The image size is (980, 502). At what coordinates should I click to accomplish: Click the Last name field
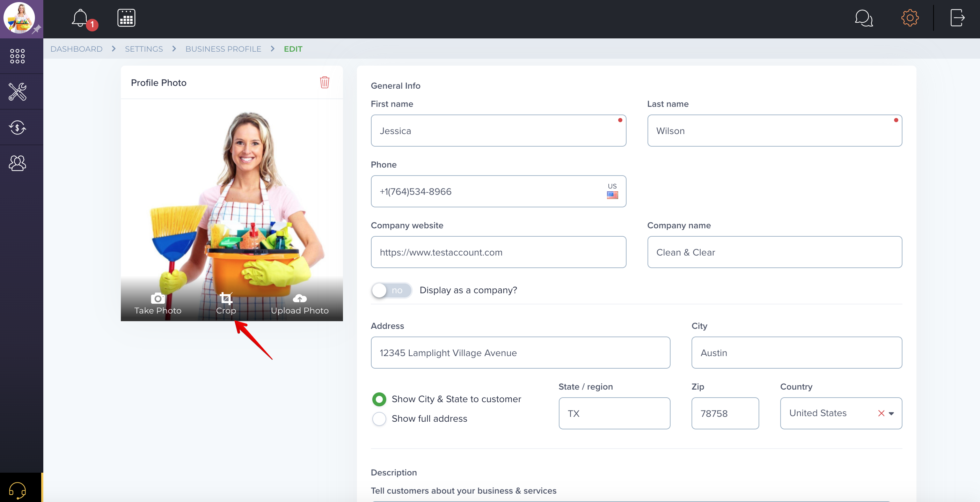[775, 131]
